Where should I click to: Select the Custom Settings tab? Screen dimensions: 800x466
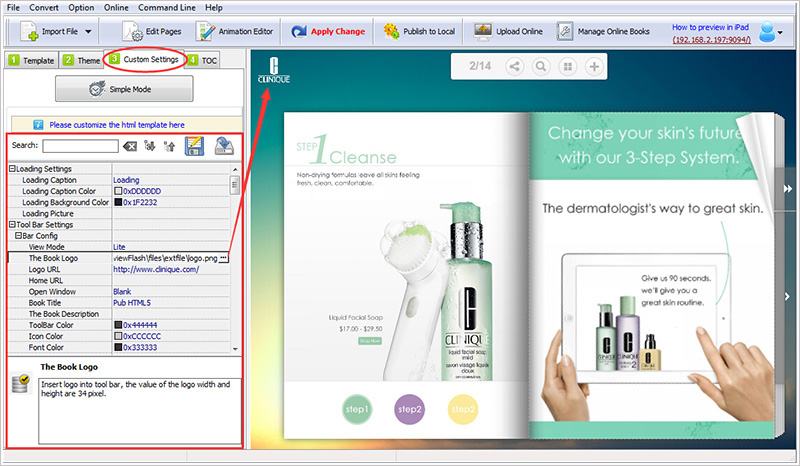point(144,59)
